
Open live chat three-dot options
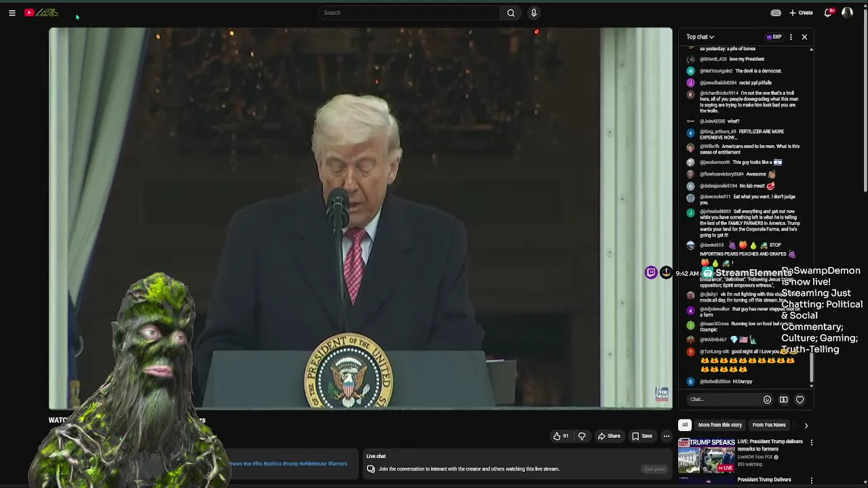791,37
